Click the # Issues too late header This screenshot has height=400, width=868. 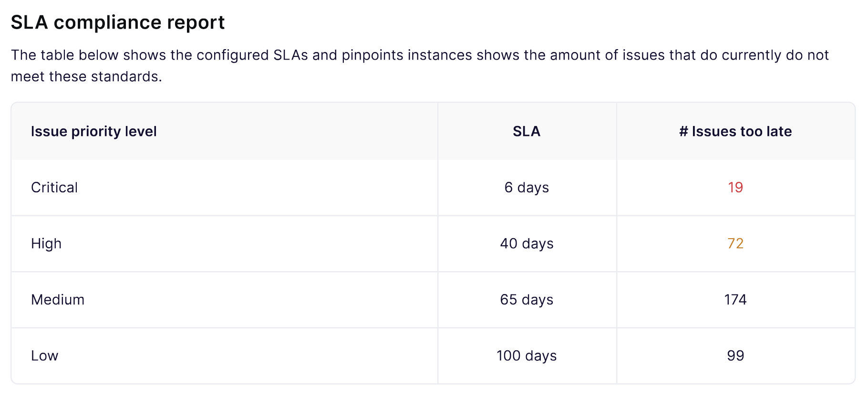point(735,131)
